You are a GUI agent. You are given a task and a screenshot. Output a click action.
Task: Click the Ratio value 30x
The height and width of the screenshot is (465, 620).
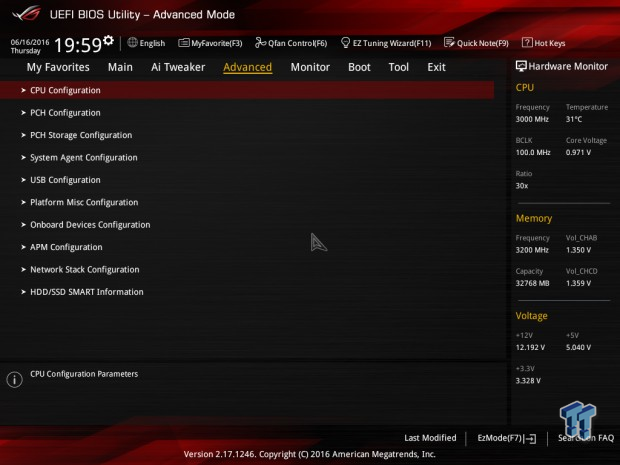click(x=522, y=186)
